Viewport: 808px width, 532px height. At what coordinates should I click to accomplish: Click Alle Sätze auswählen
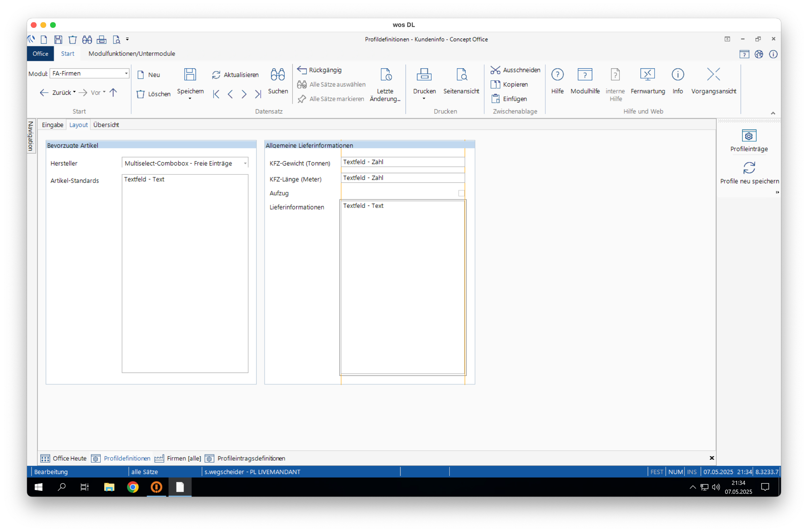coord(331,84)
